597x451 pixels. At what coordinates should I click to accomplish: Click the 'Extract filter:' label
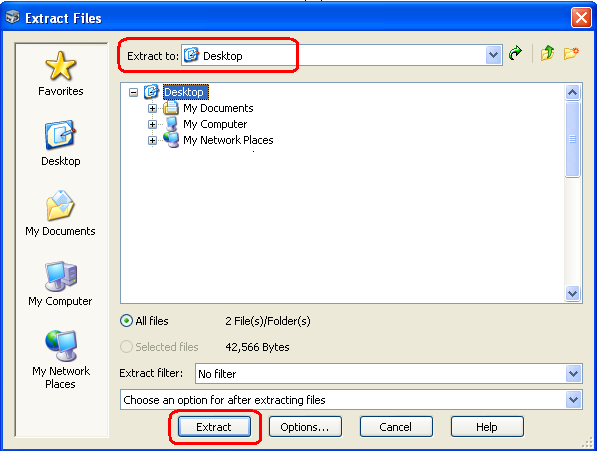coord(151,373)
